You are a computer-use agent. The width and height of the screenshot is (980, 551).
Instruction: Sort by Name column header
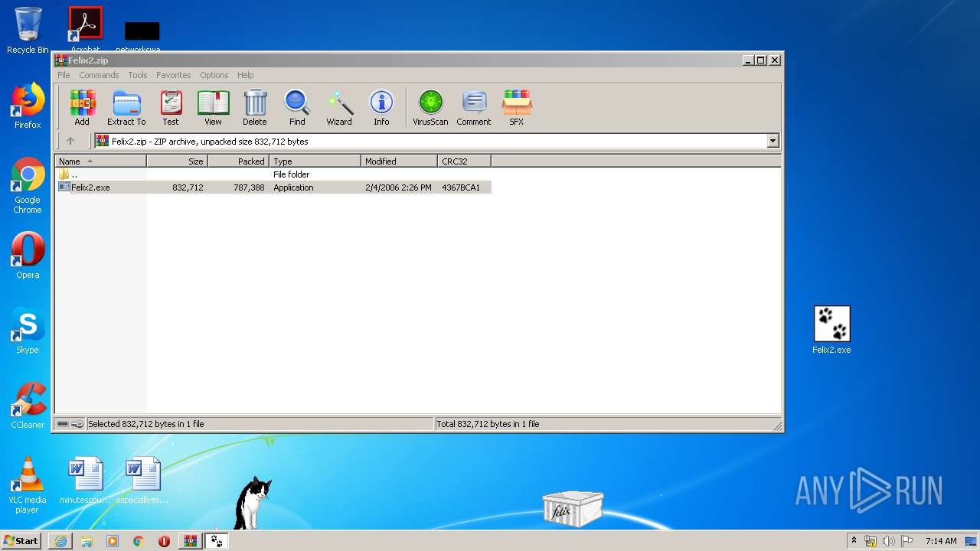coord(100,161)
